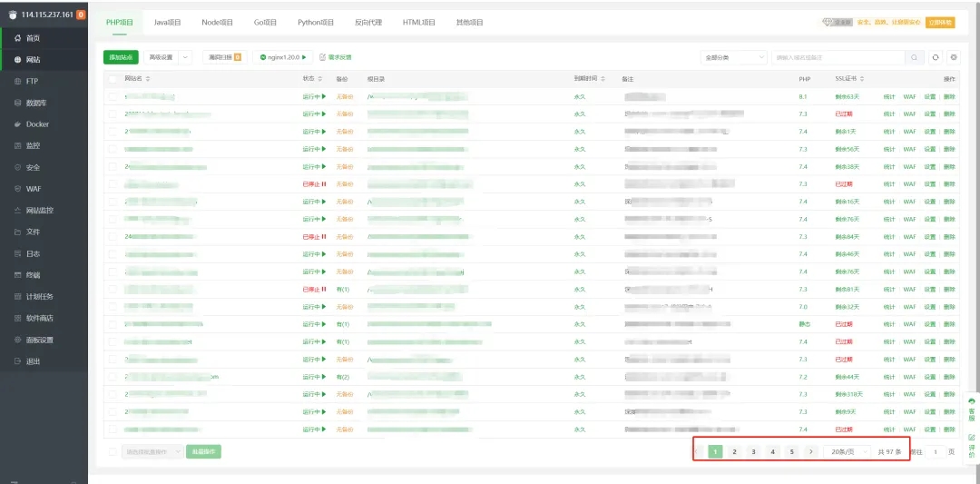
Task: Toggle the select-all checkbox in table header
Action: 113,79
